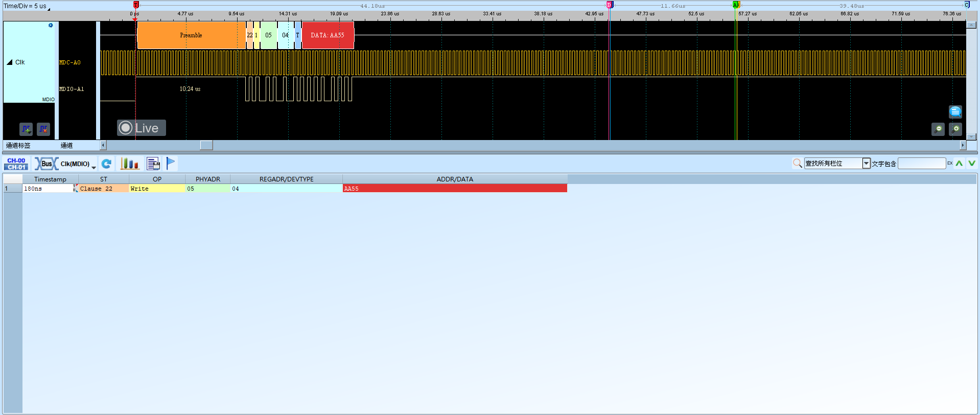
Task: Click the PHYADR column header
Action: [x=208, y=179]
